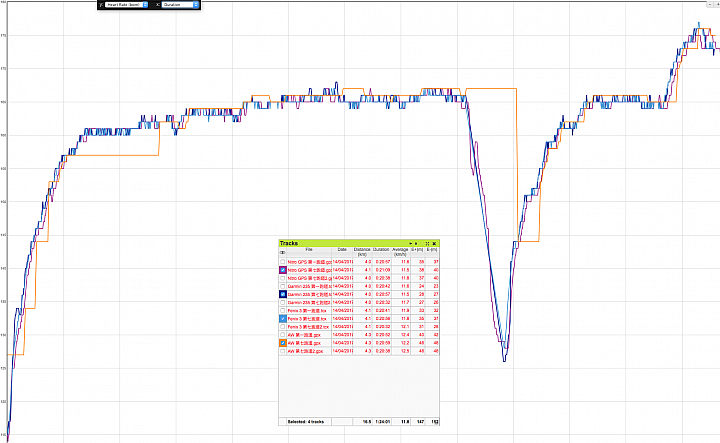Click the play arrow in Tracks panel header
Image resolution: width=720 pixels, height=443 pixels.
pos(411,243)
